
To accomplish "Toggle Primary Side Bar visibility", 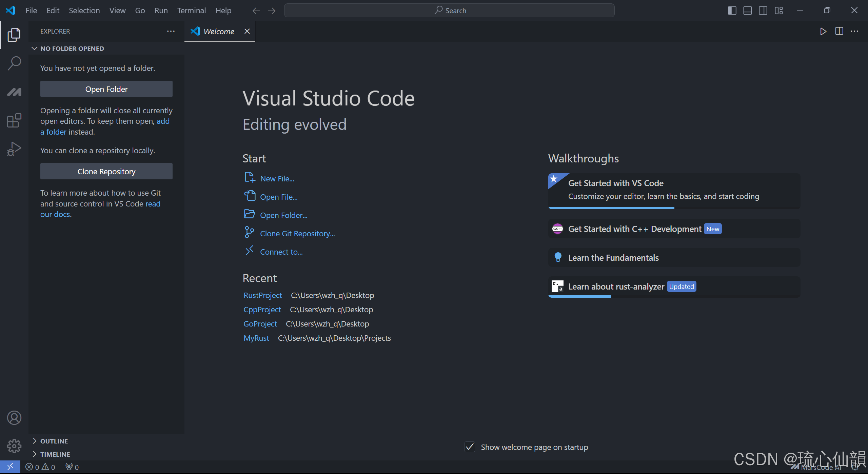I will 732,11.
